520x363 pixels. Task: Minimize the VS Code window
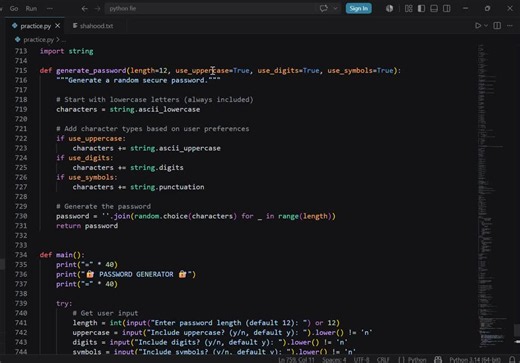click(x=465, y=9)
